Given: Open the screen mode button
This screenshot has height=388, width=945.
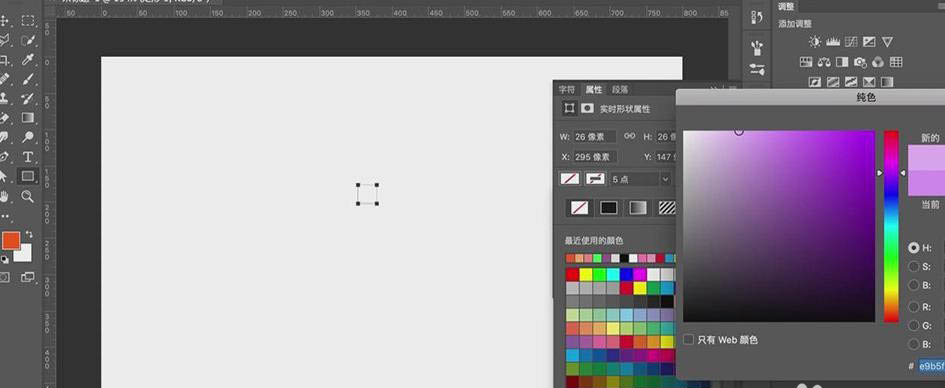Looking at the screenshot, I should 28,277.
